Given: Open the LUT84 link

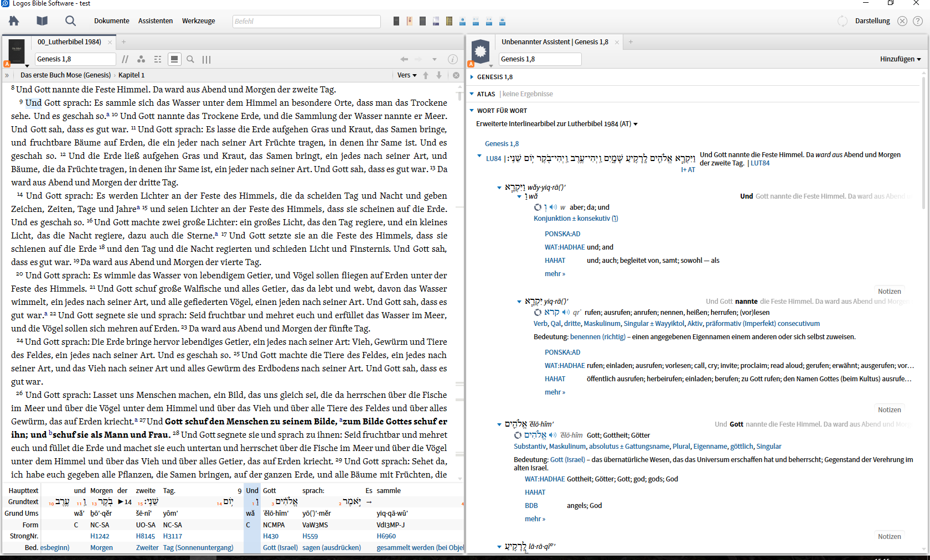Looking at the screenshot, I should [x=760, y=163].
